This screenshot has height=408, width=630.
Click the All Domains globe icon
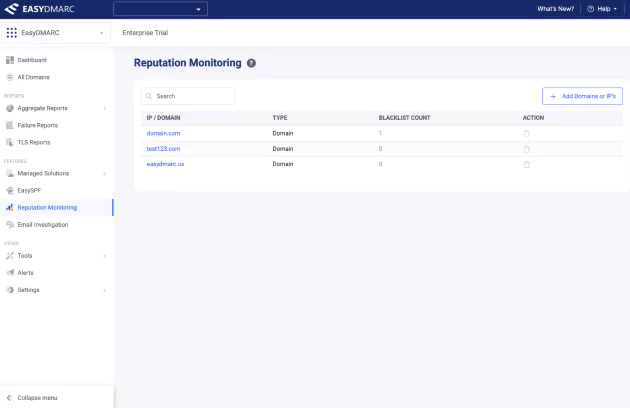point(10,77)
